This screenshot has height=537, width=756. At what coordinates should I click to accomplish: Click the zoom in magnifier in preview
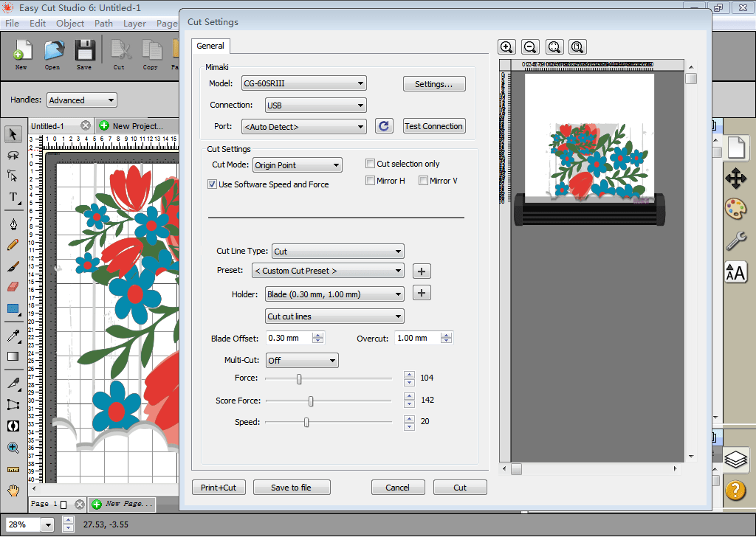click(x=506, y=47)
